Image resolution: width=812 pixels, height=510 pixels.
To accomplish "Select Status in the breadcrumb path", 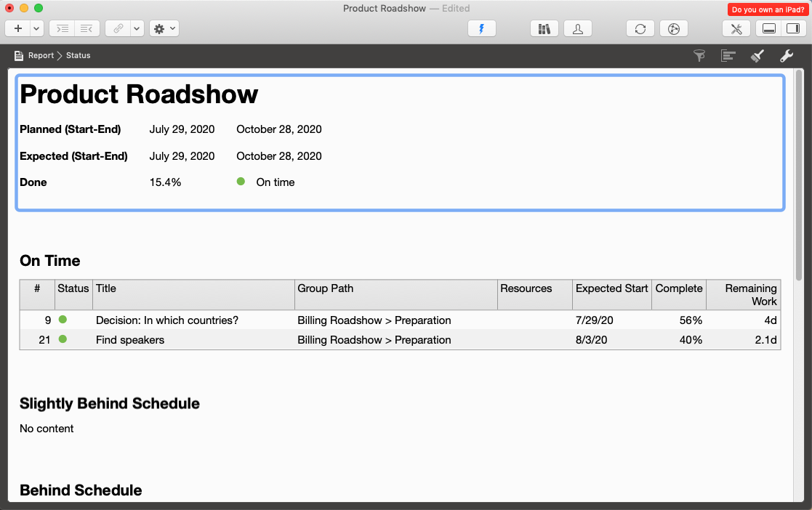I will pos(78,55).
